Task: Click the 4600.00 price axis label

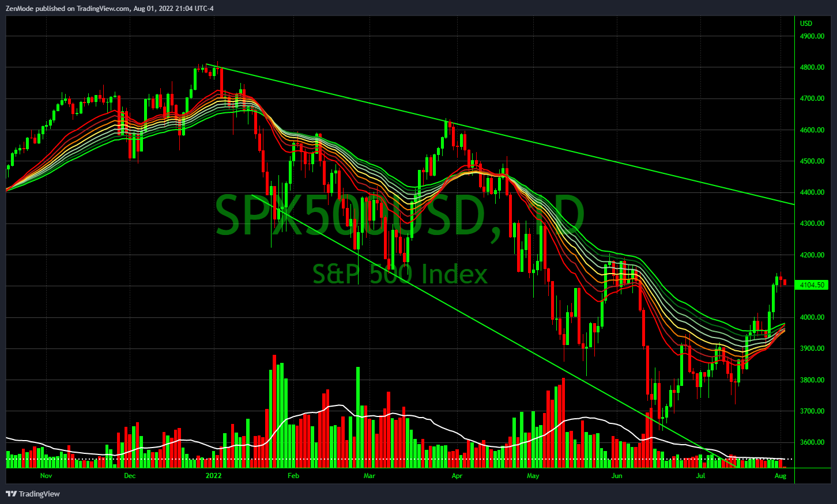Action: pos(812,130)
